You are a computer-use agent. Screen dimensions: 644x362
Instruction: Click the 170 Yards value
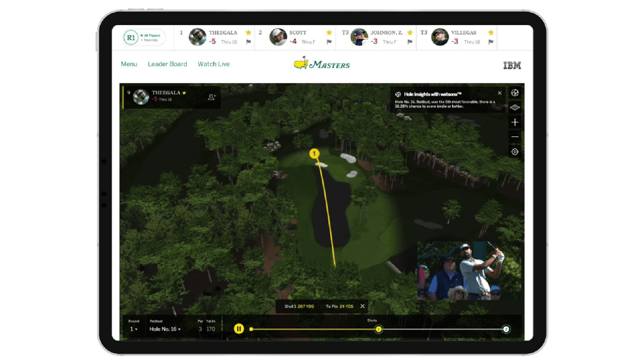(x=211, y=329)
